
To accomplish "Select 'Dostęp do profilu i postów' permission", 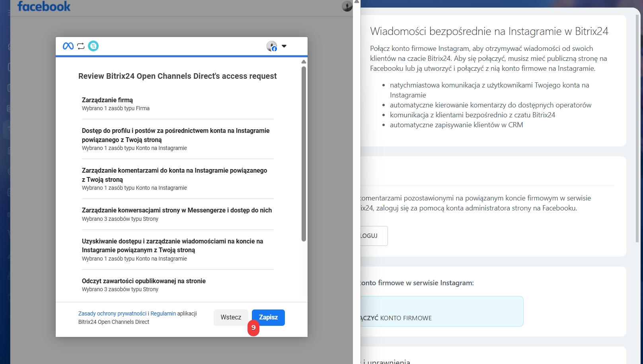I will coord(177,139).
